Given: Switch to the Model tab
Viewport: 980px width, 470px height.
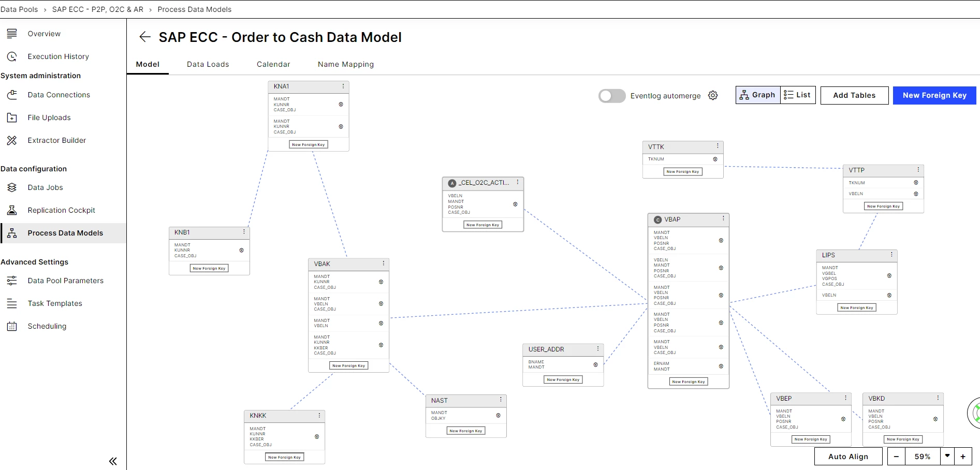Looking at the screenshot, I should coord(148,64).
